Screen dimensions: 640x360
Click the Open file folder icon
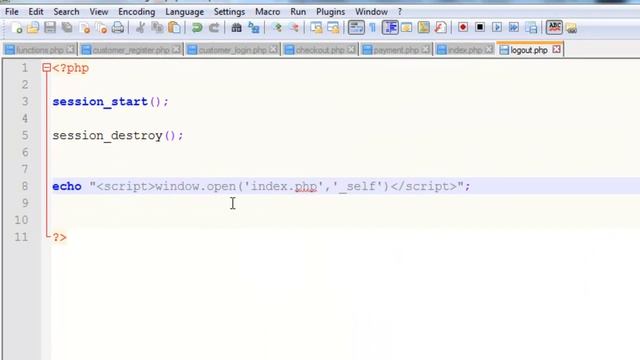coord(33,28)
